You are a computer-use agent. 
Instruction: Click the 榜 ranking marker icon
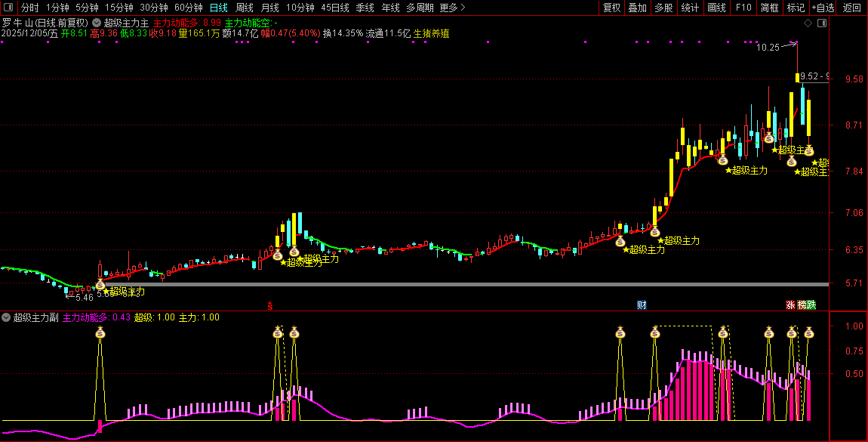click(802, 305)
